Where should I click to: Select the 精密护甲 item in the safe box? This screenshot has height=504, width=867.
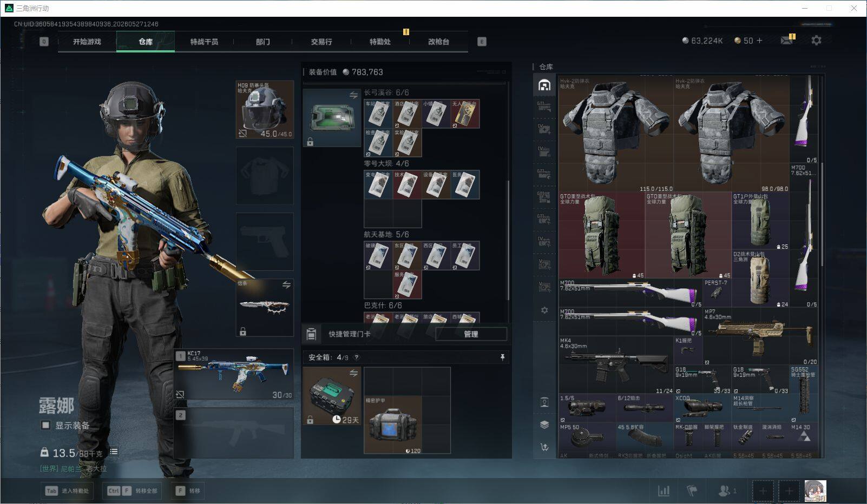point(392,425)
